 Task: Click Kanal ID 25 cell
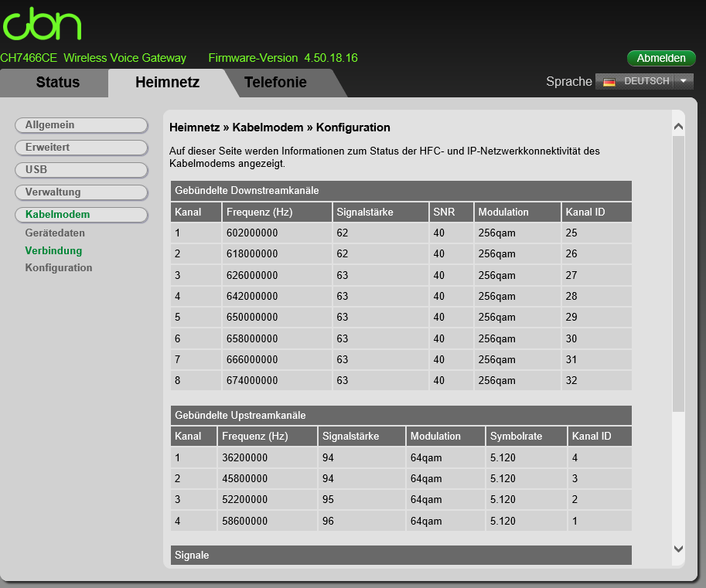coord(597,233)
